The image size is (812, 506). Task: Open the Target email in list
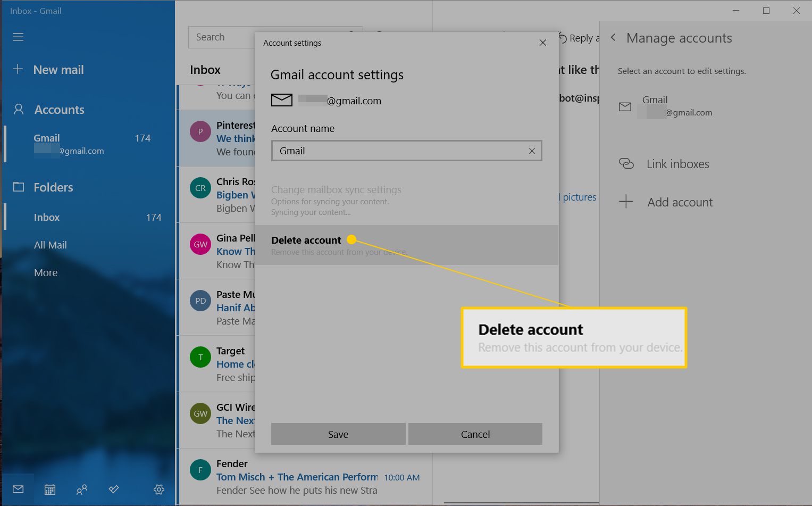(216, 364)
